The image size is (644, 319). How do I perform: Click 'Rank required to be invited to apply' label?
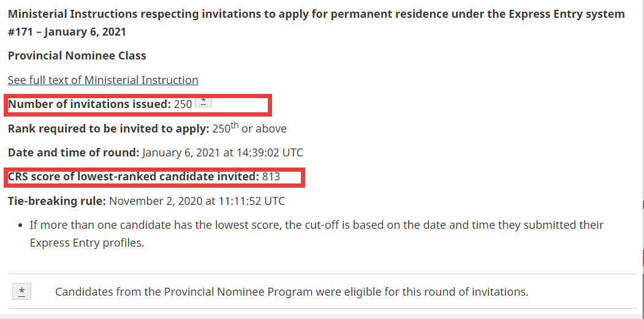tap(108, 129)
